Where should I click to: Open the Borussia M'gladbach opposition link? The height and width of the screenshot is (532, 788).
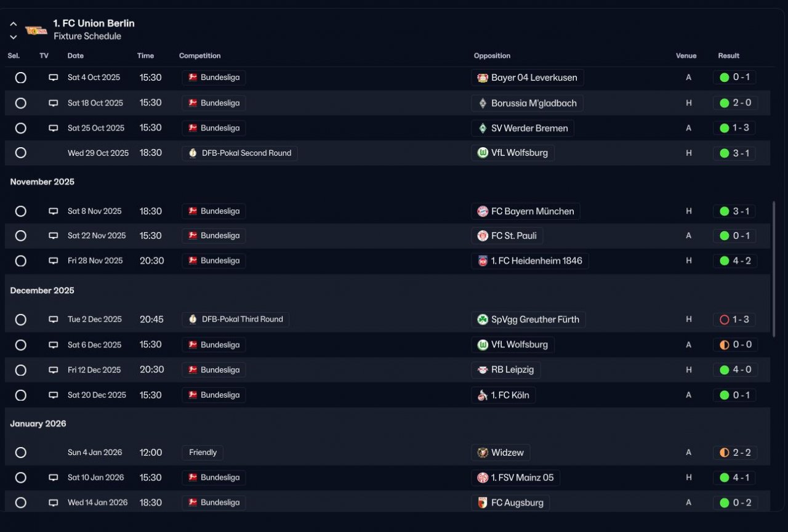pos(533,103)
